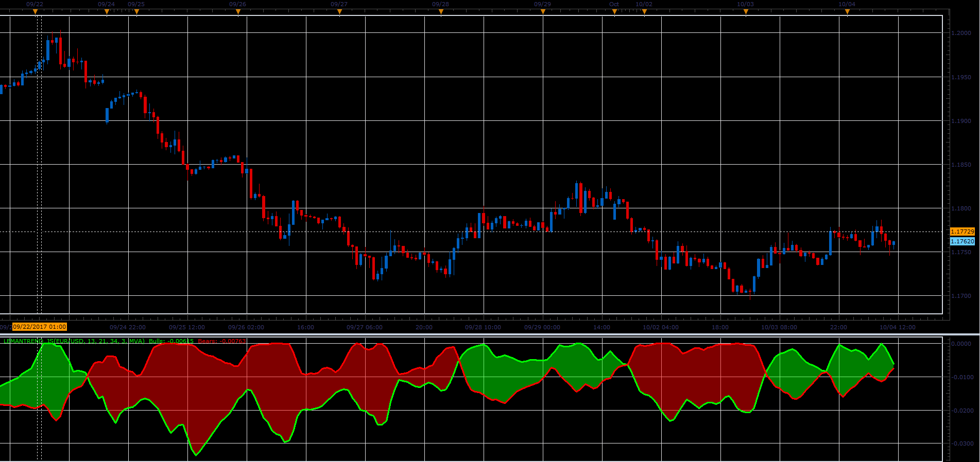Image resolution: width=980 pixels, height=462 pixels.
Task: Click the 1.1950 price axis label
Action: (x=961, y=77)
